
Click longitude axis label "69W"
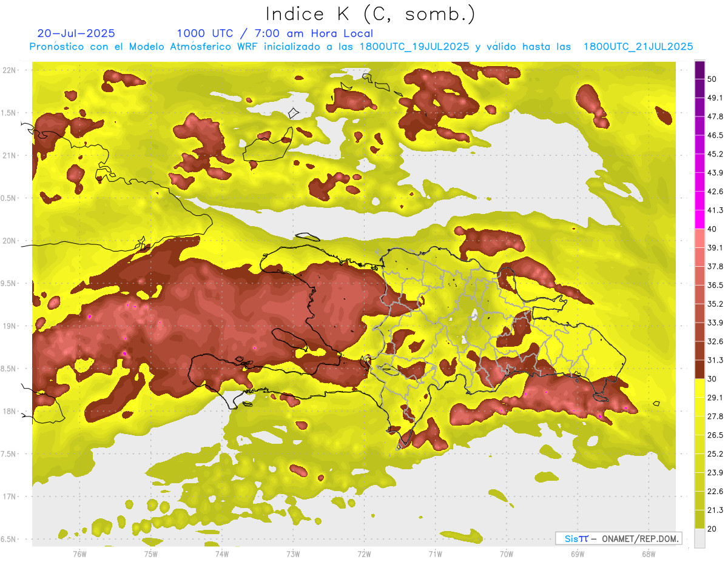coord(577,554)
